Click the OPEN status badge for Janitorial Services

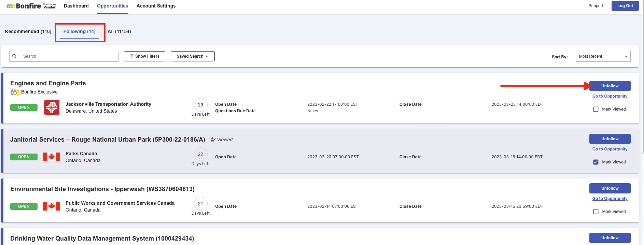[x=24, y=157]
